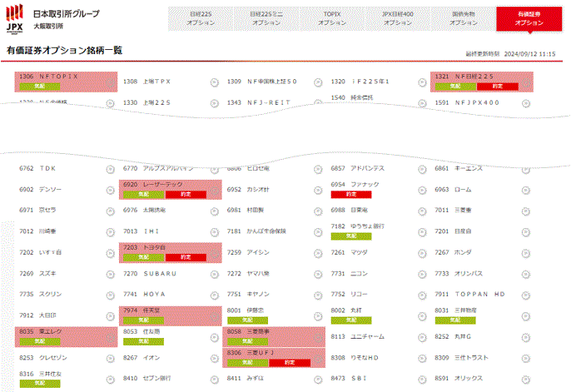Click the arrow icon for 7267 ホンダ
The height and width of the screenshot is (392, 571).
526,253
